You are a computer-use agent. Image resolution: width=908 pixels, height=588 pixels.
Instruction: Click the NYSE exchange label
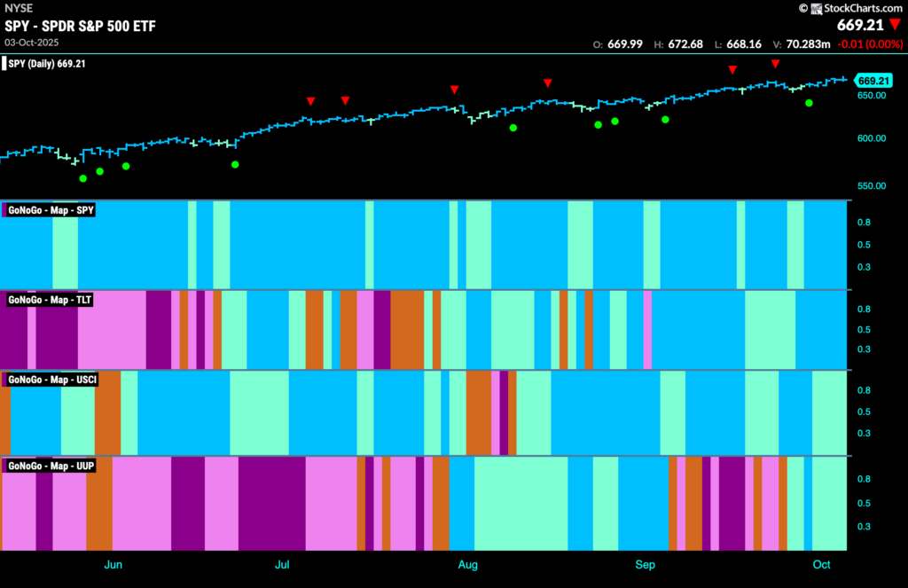click(19, 8)
